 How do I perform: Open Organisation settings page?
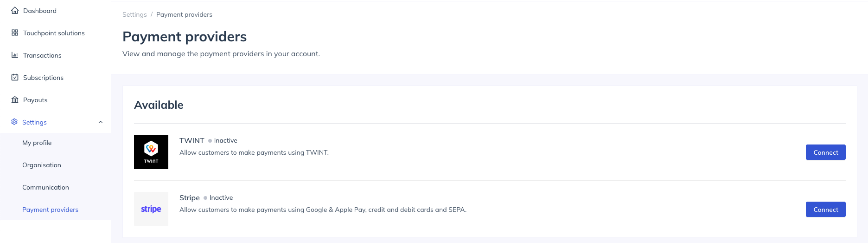pyautogui.click(x=42, y=165)
